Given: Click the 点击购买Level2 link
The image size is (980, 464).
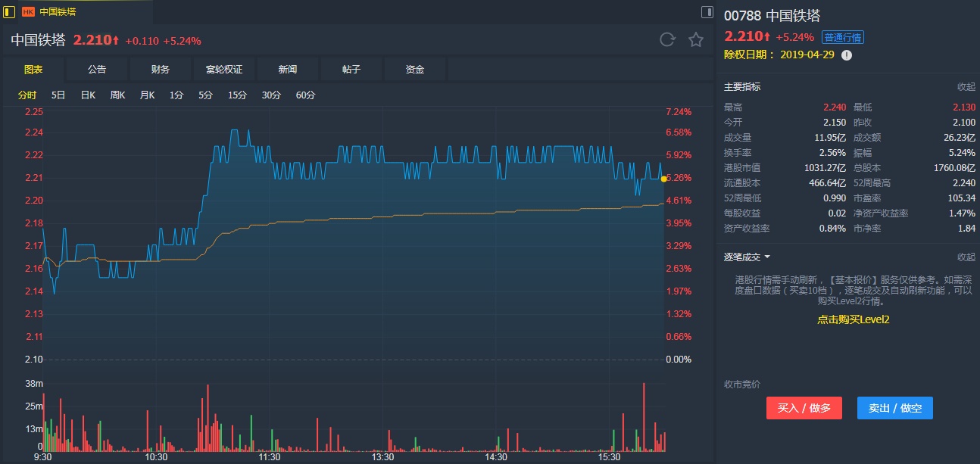Looking at the screenshot, I should click(853, 319).
